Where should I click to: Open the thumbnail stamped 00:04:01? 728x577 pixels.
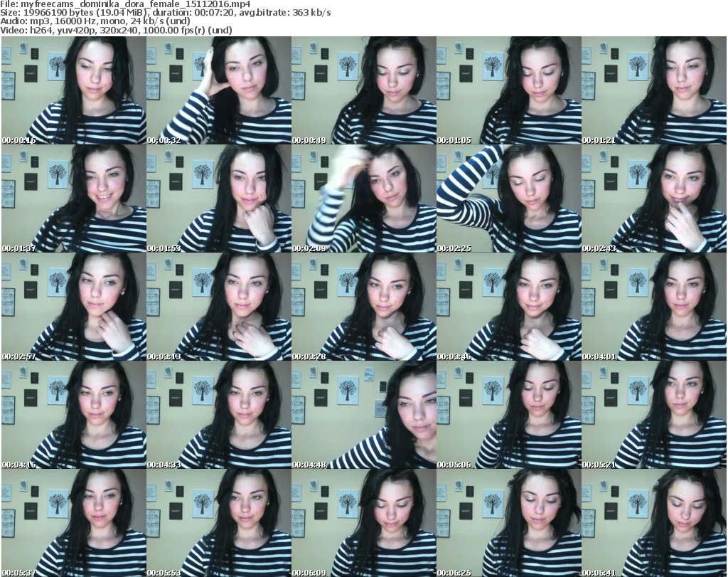tap(653, 307)
